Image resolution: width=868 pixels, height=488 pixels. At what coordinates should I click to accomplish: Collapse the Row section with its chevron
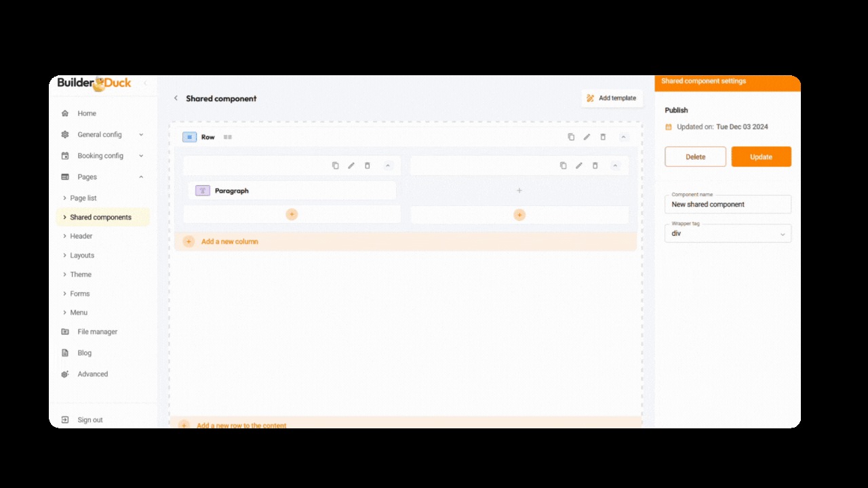624,137
